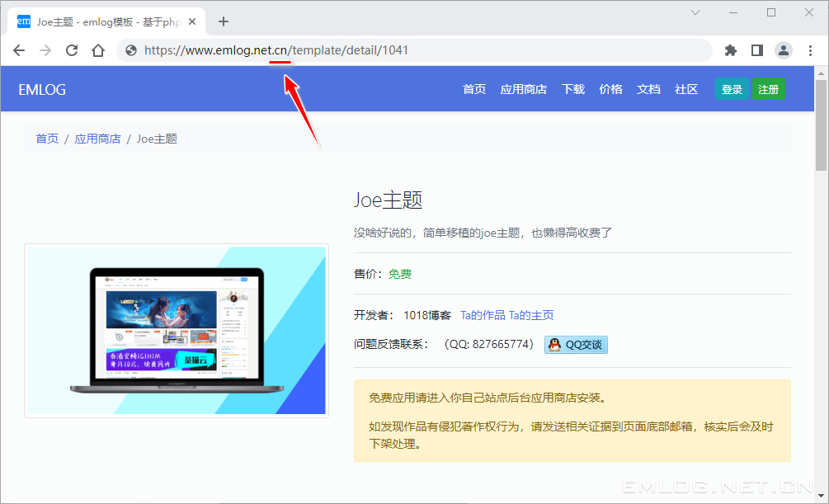
Task: Expand the tab search chevron
Action: pyautogui.click(x=695, y=12)
